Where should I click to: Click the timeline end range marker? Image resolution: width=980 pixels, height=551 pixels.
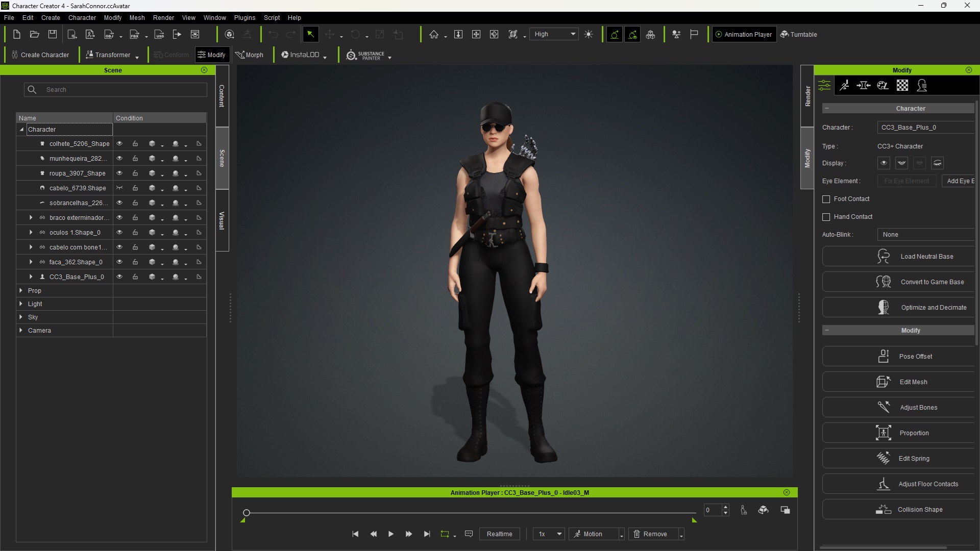click(x=694, y=520)
